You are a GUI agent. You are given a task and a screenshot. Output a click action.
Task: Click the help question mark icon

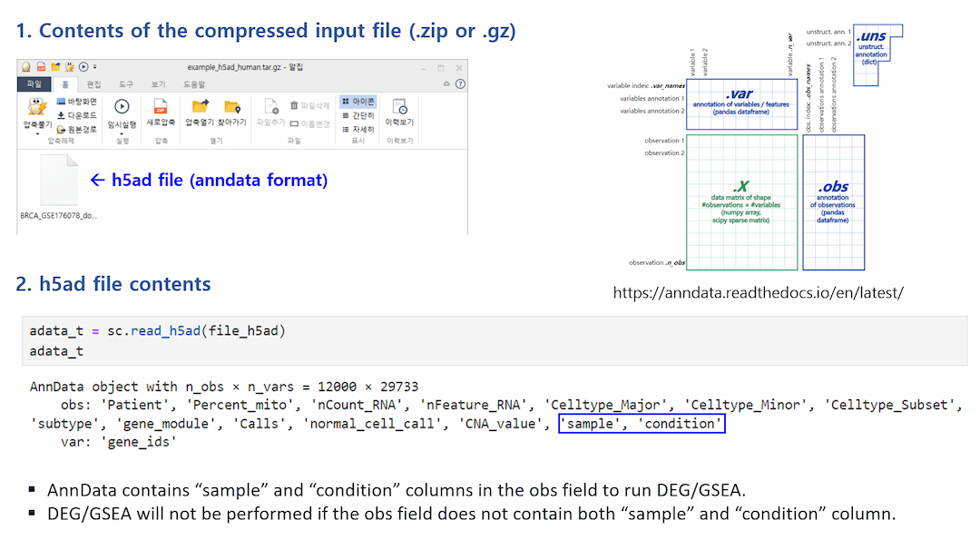[460, 84]
